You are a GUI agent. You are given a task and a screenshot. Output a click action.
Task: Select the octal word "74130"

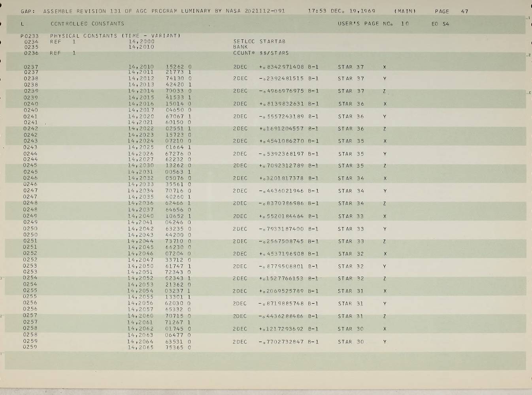[174, 78]
